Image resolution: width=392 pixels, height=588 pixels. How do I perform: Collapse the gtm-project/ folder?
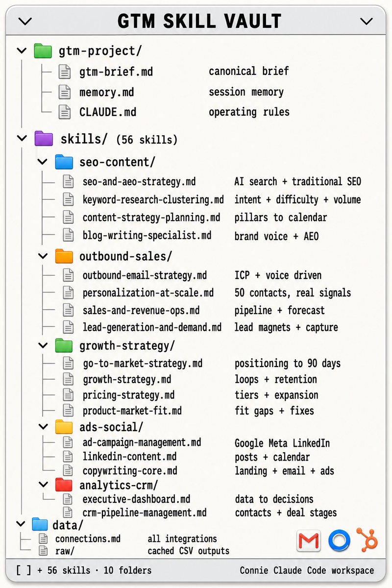[22, 50]
